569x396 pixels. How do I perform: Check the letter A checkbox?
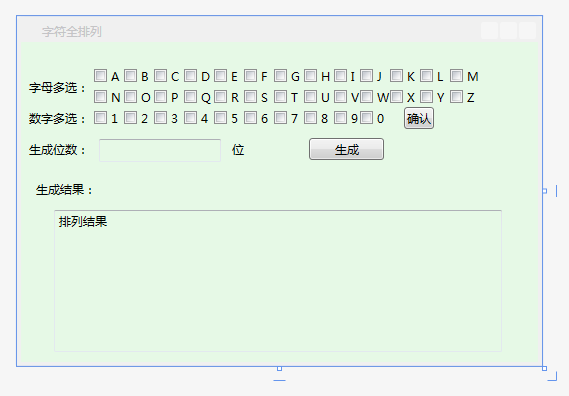pos(101,76)
